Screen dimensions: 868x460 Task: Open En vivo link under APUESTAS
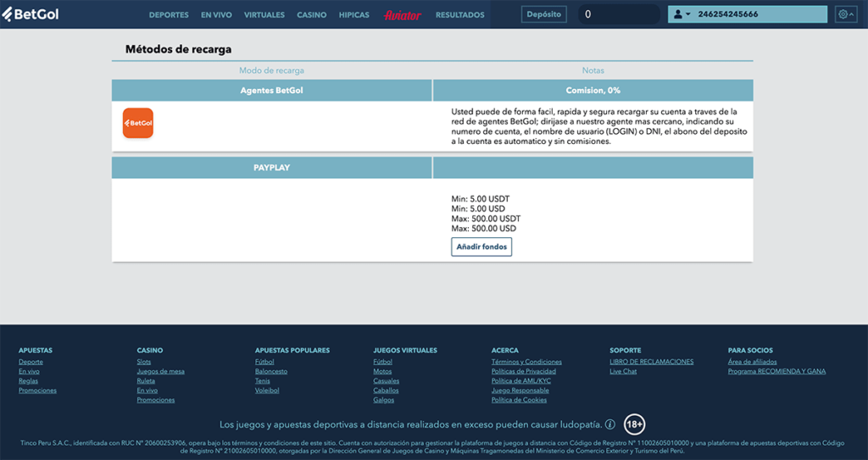click(29, 371)
